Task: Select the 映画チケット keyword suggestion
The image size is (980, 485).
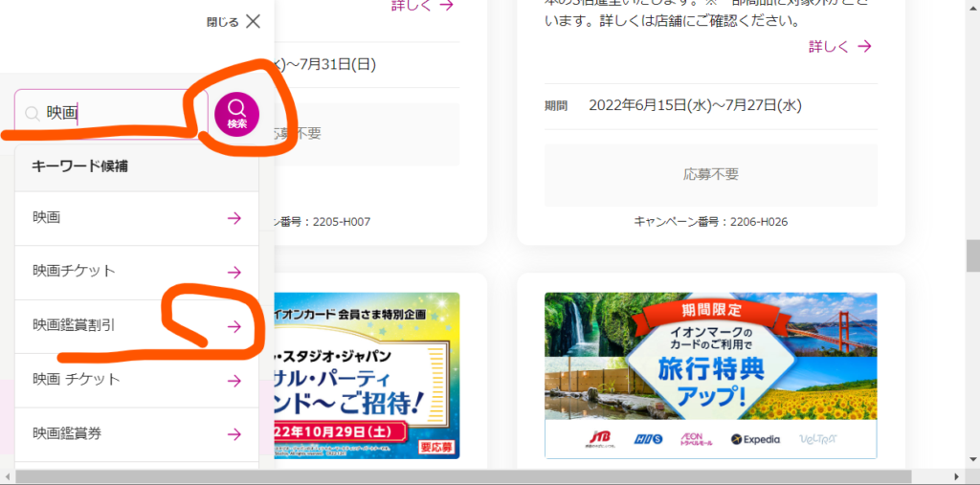Action: [74, 272]
